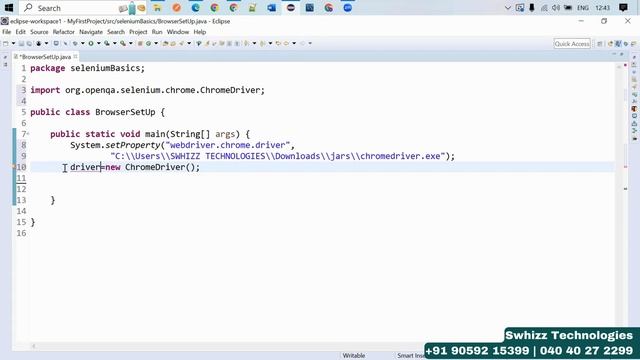Click the Save toolbar icon
The height and width of the screenshot is (360, 640).
(21, 43)
